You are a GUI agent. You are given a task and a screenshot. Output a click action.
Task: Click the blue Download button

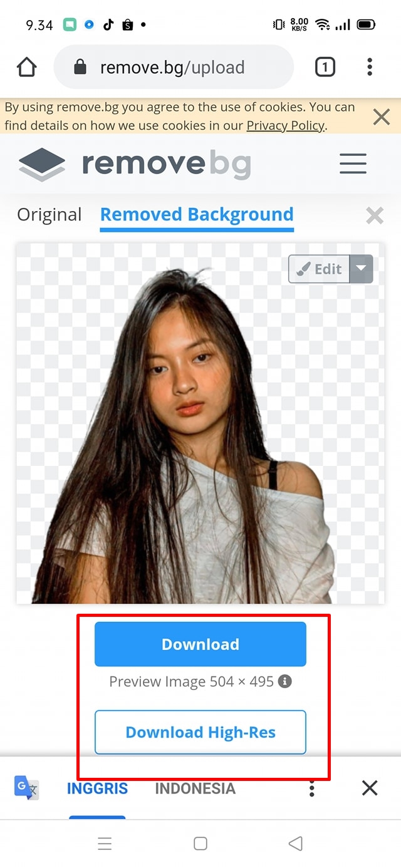[200, 644]
